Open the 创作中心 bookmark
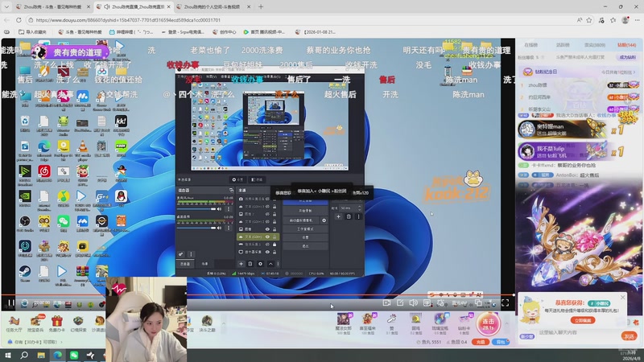 pyautogui.click(x=225, y=31)
